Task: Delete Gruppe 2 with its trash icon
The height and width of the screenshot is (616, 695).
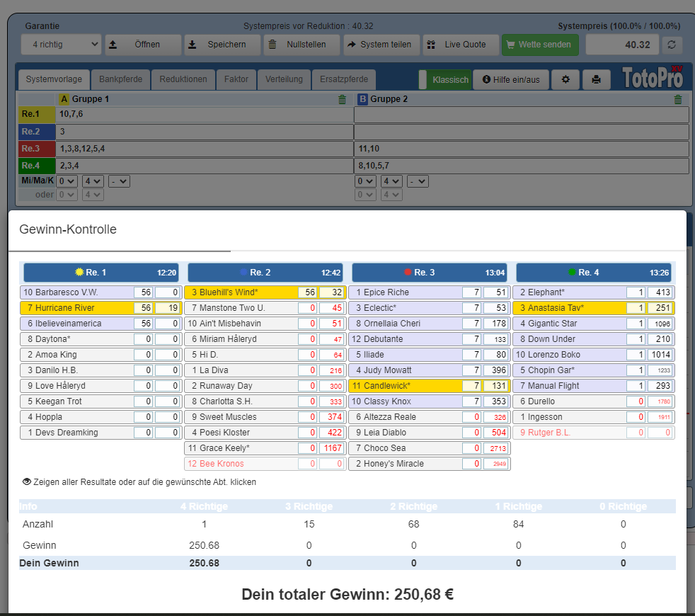Action: (678, 99)
